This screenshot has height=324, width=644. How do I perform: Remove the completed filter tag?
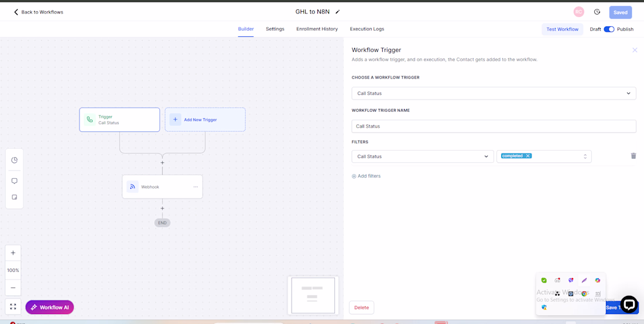point(527,156)
